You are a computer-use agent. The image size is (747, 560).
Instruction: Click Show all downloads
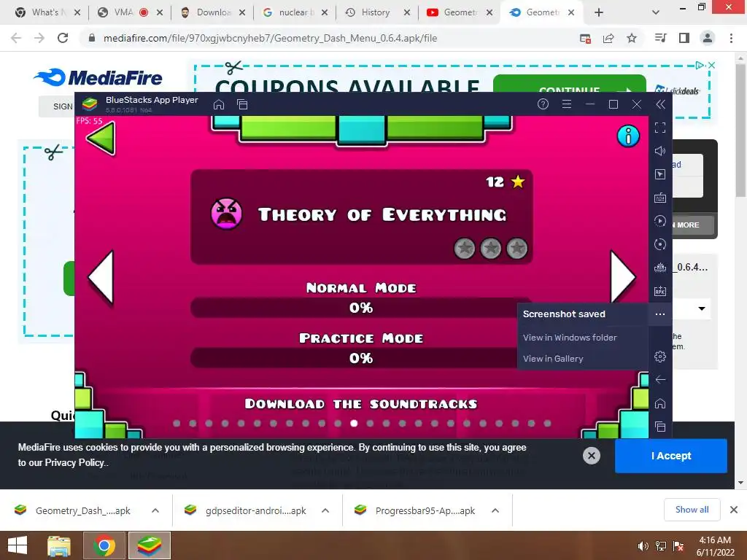692,510
